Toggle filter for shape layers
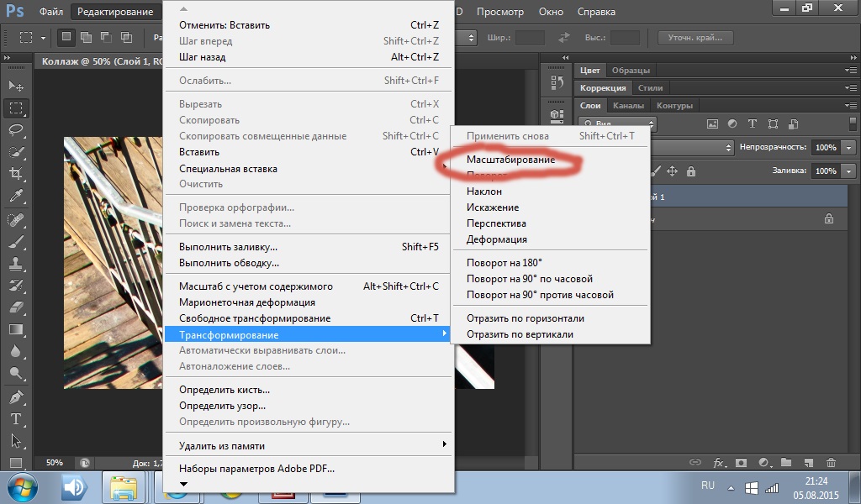861x504 pixels. (773, 124)
